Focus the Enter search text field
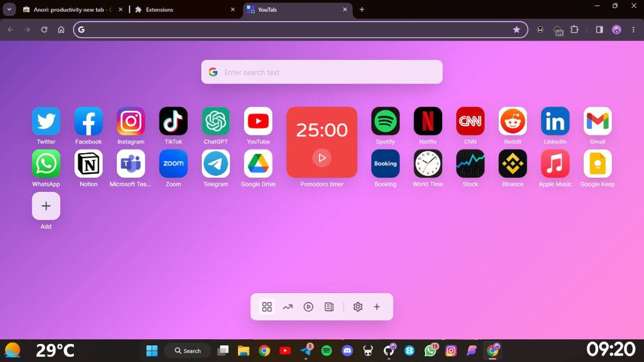The image size is (644, 362). (x=322, y=72)
